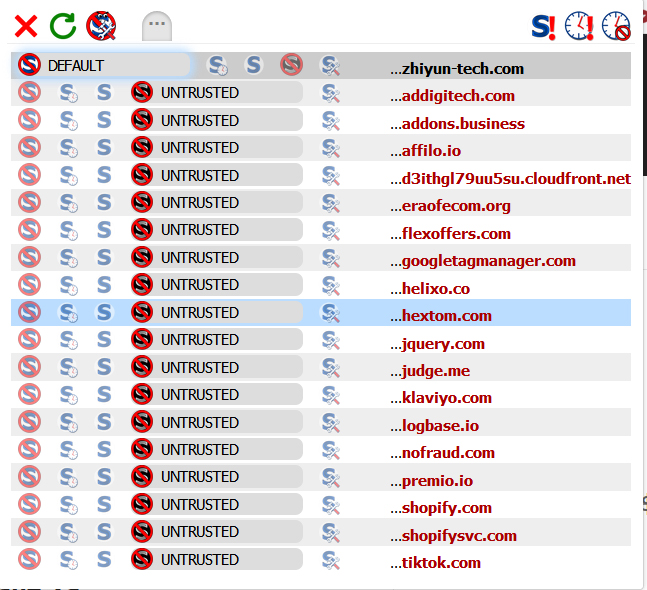Click the …googletagmanager.com domain name
The width and height of the screenshot is (647, 590).
coord(483,262)
